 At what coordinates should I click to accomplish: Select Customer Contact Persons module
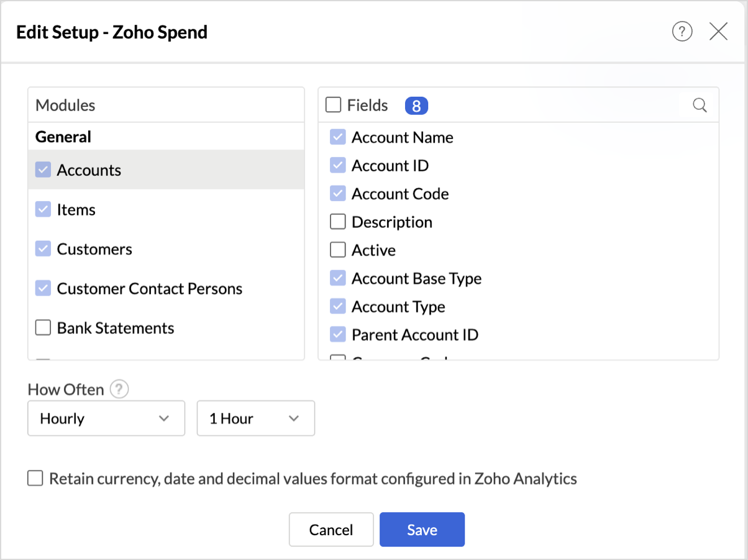tap(149, 289)
